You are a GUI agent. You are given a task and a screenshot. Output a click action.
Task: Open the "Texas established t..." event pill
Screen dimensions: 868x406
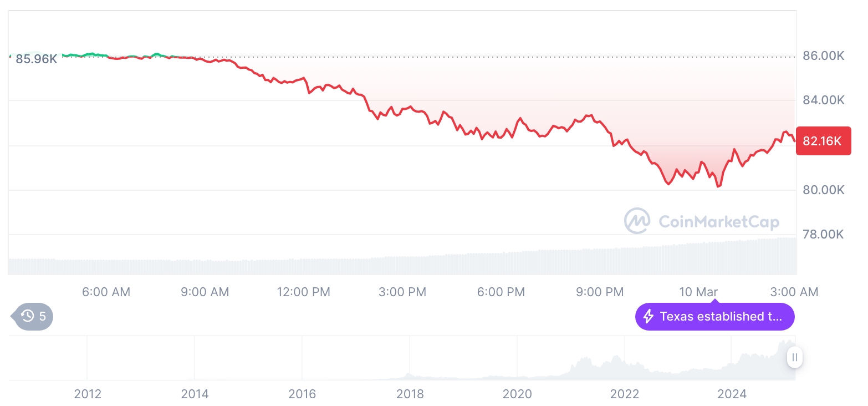click(x=714, y=317)
